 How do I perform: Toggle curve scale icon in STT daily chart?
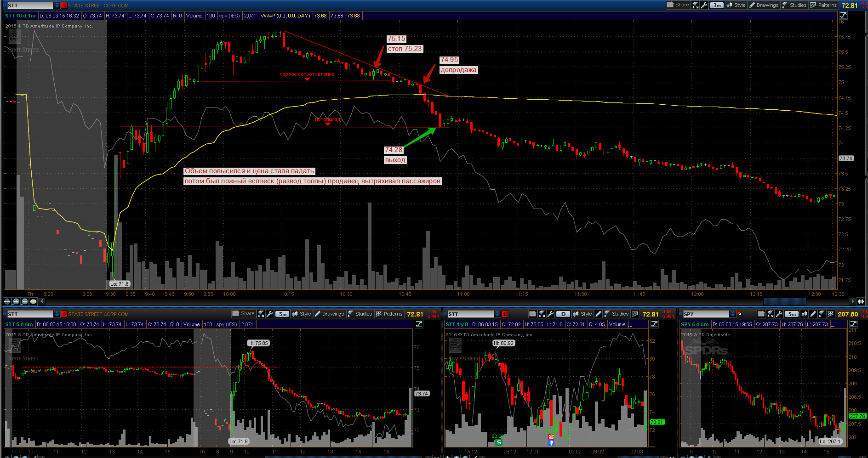point(654,324)
